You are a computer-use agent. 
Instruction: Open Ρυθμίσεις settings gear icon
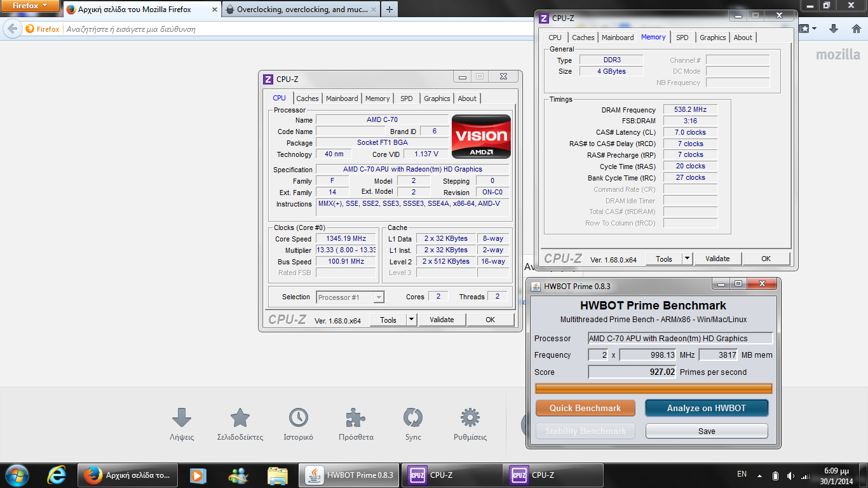coord(470,417)
